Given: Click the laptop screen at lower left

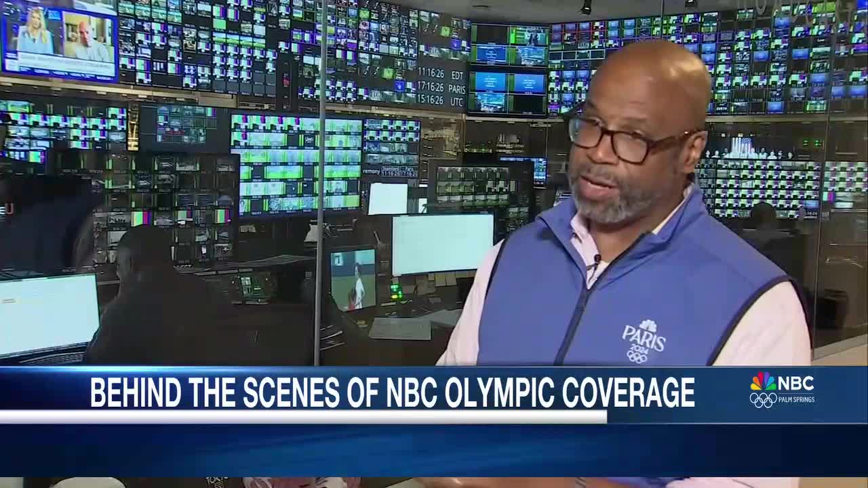Looking at the screenshot, I should click(x=49, y=315).
